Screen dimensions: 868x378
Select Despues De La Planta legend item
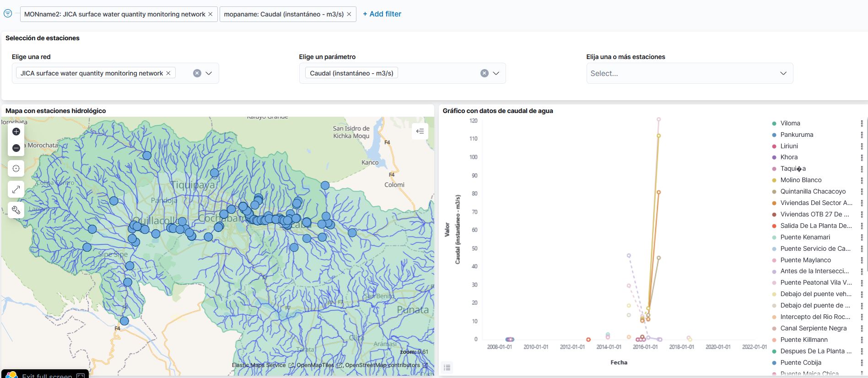[x=816, y=351]
